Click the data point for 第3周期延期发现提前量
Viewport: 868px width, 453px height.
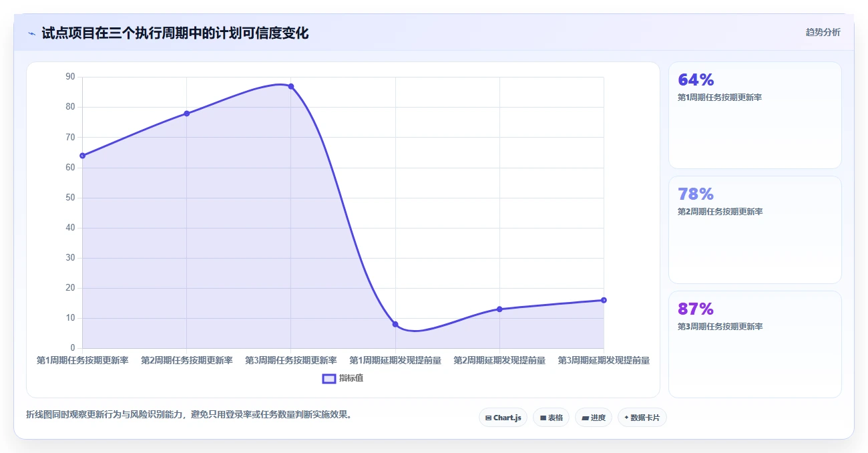[604, 300]
